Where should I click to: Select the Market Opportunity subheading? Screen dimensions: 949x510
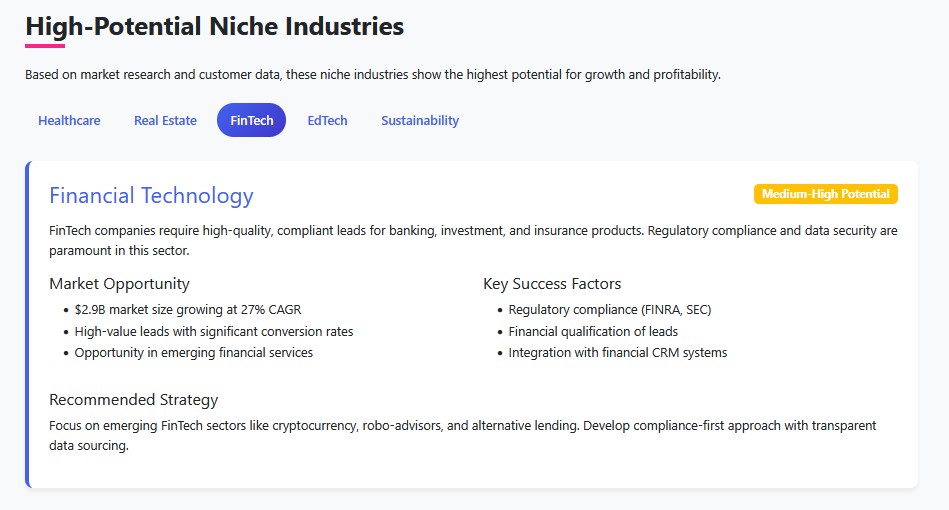(x=119, y=284)
